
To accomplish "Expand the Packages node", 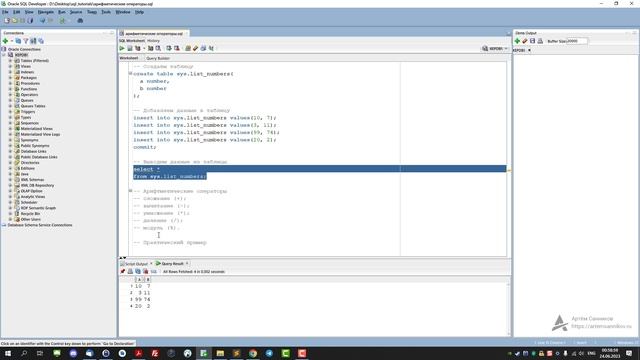I will click(x=10, y=78).
